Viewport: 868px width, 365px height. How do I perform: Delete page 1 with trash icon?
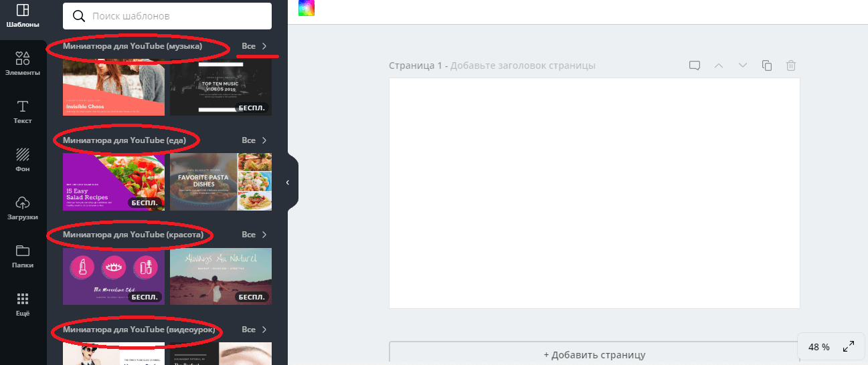[791, 66]
